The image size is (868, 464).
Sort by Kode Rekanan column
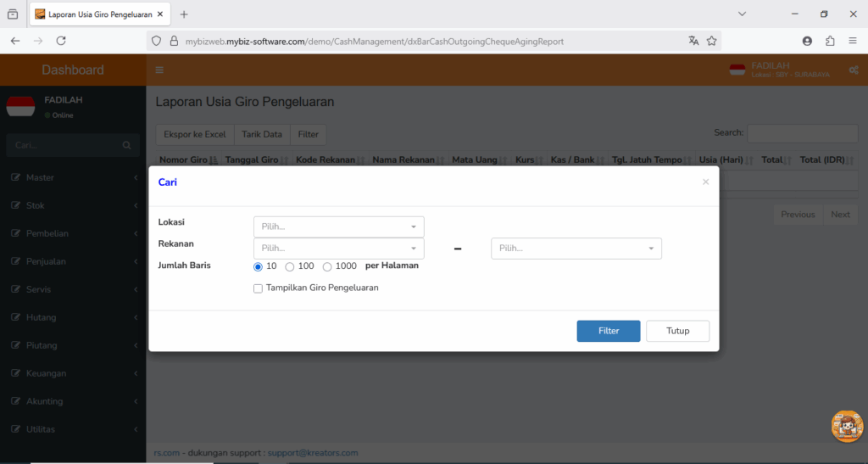[331, 159]
